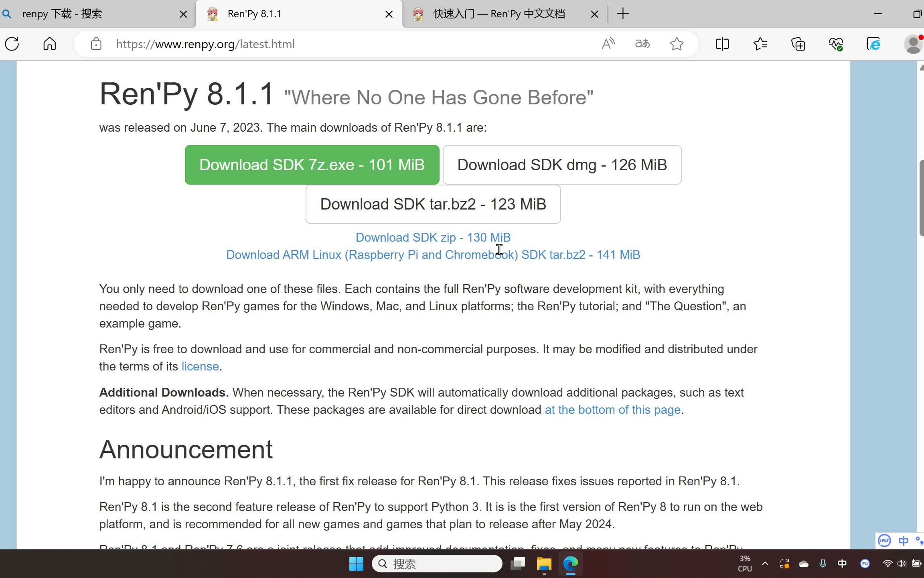Viewport: 924px width, 578px height.
Task: Click the split screen view icon
Action: tap(723, 44)
